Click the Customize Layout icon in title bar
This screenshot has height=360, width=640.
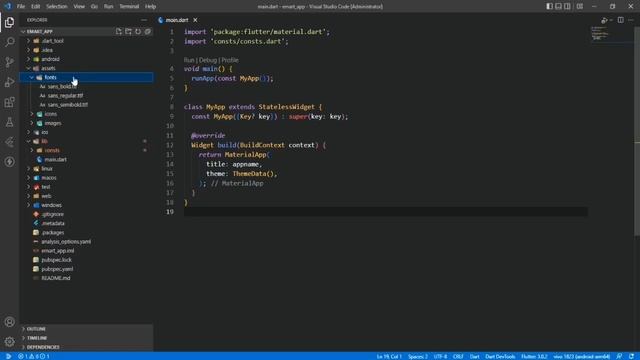pos(580,6)
